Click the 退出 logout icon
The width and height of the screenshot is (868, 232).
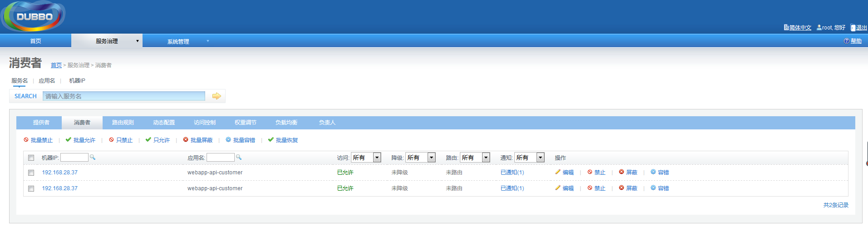853,27
